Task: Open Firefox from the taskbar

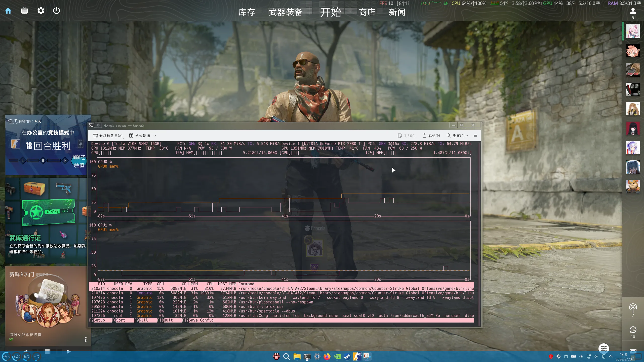Action: click(x=327, y=356)
